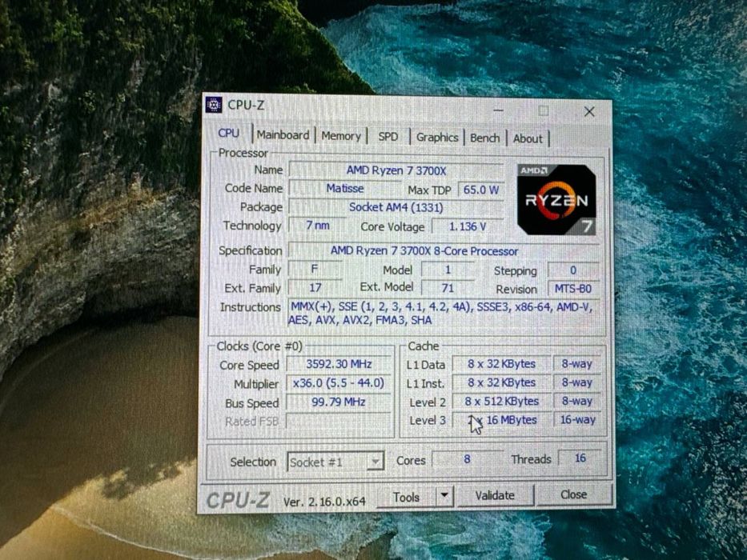The height and width of the screenshot is (560, 747).
Task: Click the Stepping value 0
Action: click(x=573, y=270)
